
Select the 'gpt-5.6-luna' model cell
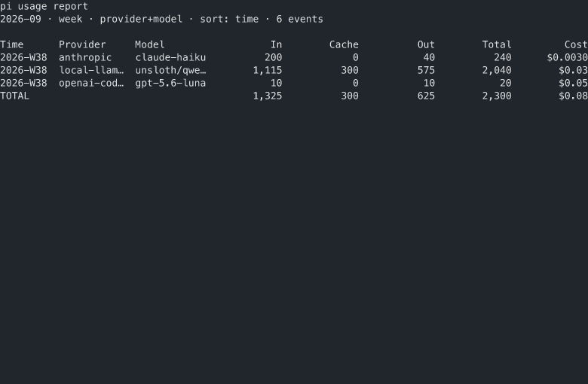pos(170,83)
